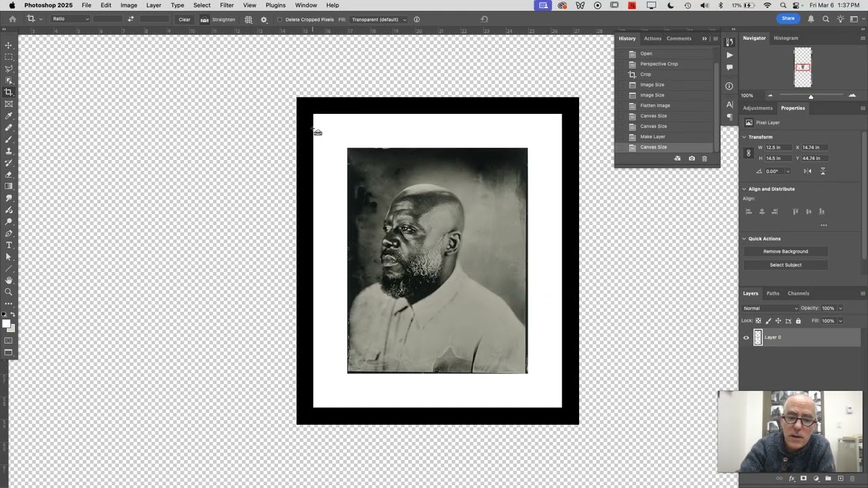This screenshot has width=868, height=488.
Task: Create new snapshot in History panel
Action: (692, 159)
